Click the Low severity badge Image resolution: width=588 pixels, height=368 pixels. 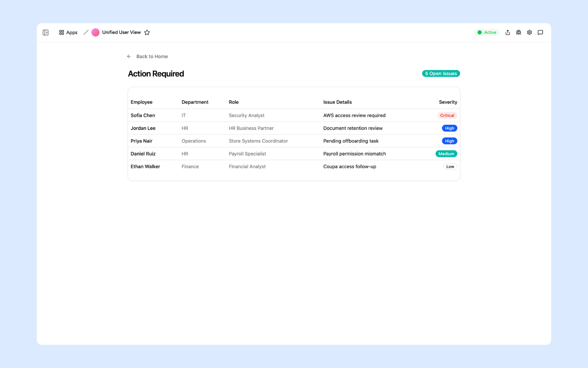pyautogui.click(x=450, y=167)
